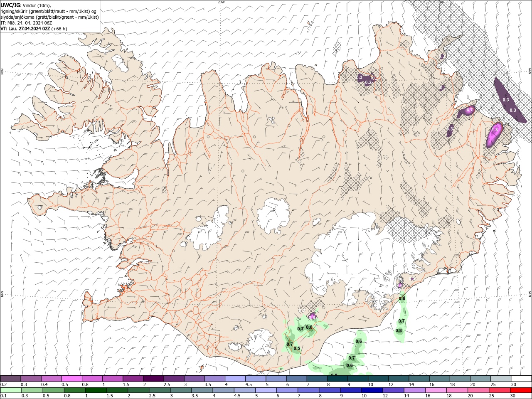The width and height of the screenshot is (532, 399).
Task: Pick the blue 8 swatch in lower legend row
Action: pos(330,390)
